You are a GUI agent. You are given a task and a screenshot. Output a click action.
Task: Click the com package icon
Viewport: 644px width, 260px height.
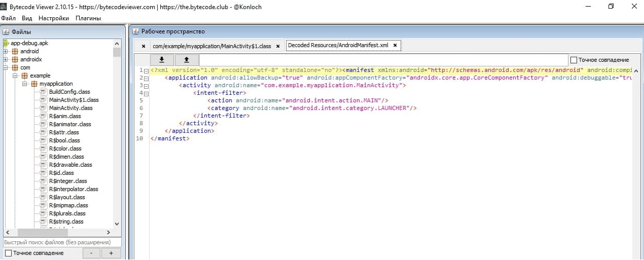point(15,67)
